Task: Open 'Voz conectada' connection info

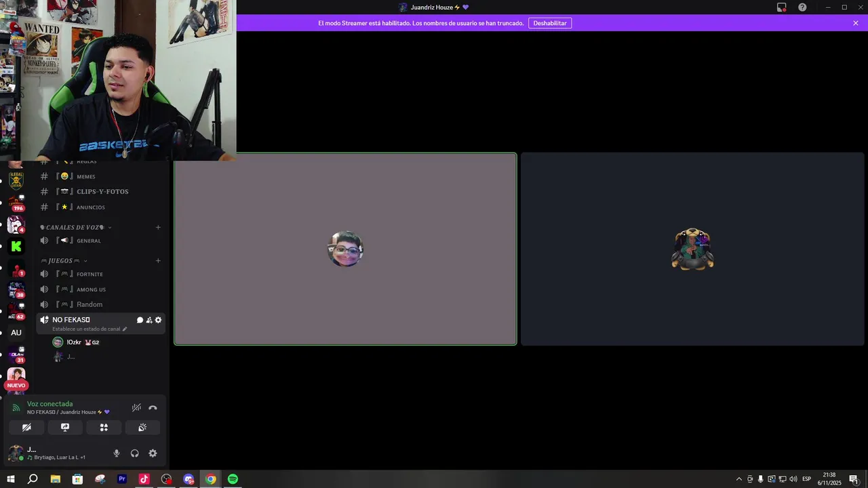Action: [50, 404]
